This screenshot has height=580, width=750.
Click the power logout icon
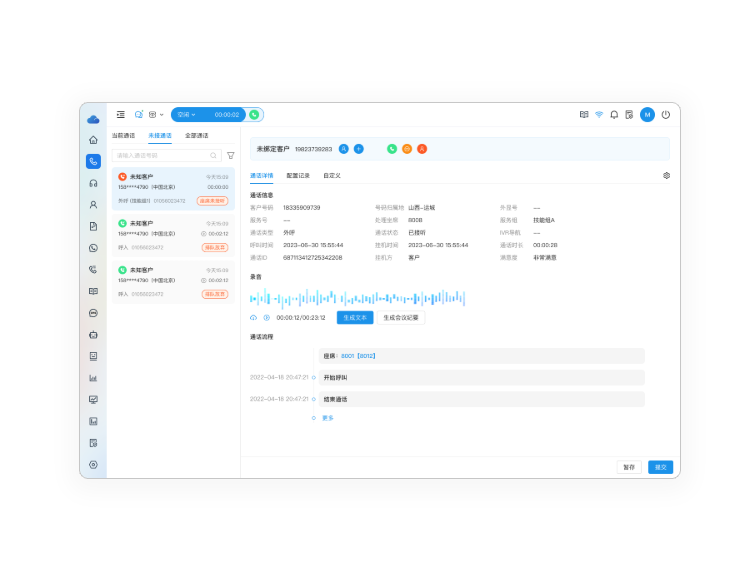666,115
